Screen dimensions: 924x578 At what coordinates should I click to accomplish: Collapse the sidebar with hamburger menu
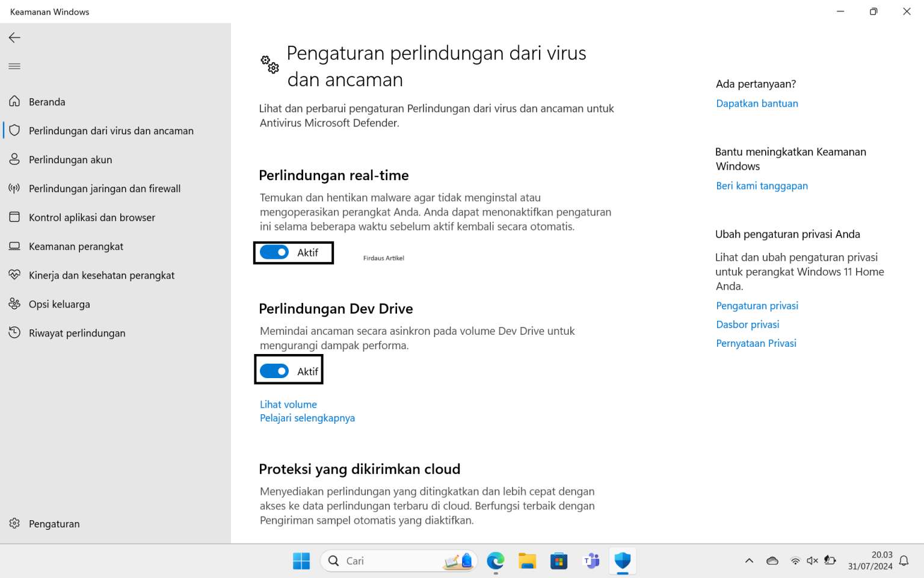pos(14,66)
